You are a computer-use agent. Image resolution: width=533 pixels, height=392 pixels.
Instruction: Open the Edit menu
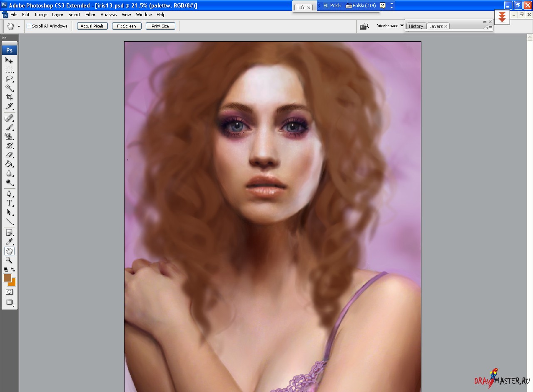click(x=26, y=15)
